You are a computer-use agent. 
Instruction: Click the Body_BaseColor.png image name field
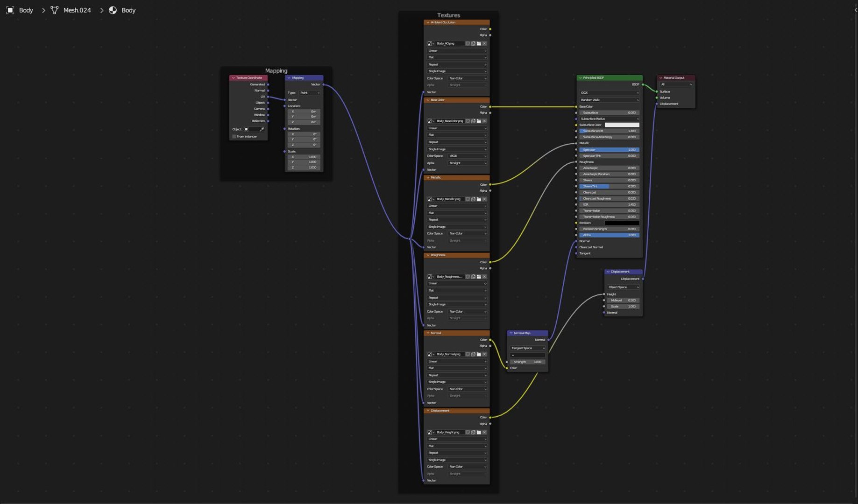tap(450, 121)
